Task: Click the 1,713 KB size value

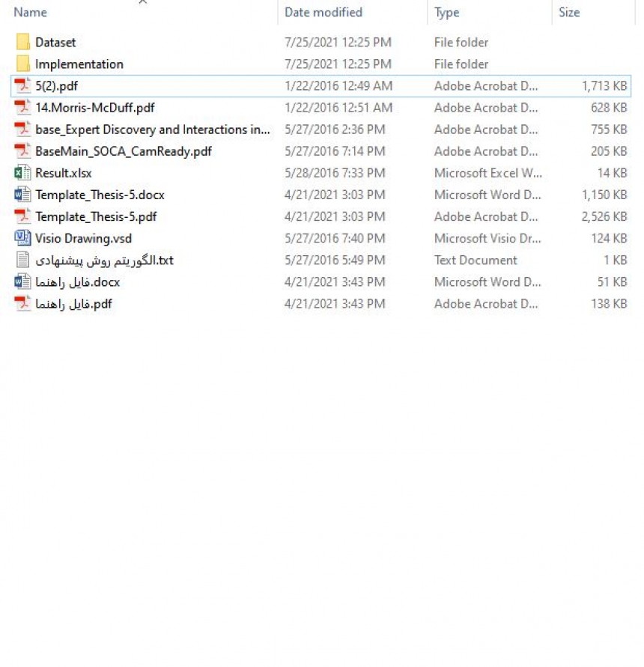Action: tap(604, 85)
